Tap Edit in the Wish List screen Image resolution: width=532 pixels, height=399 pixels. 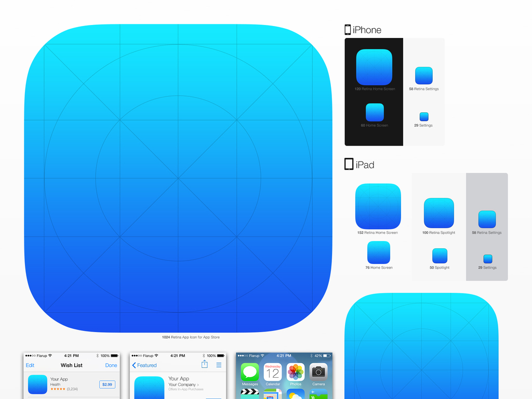30,365
